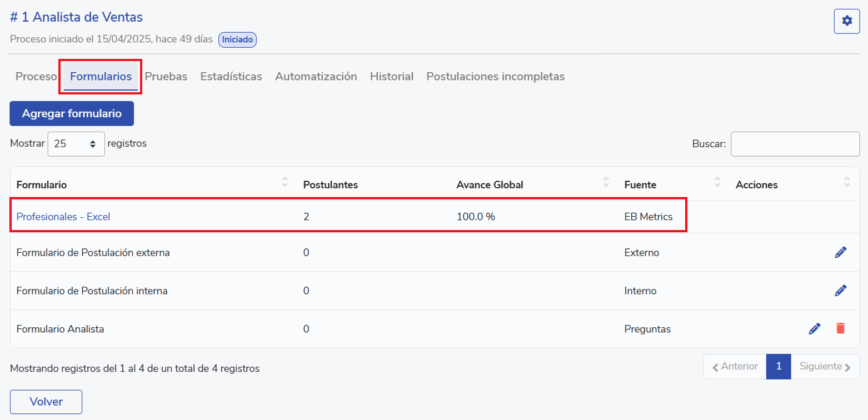The width and height of the screenshot is (868, 420).
Task: Click pencil icon for Formulario Analista
Action: 814,329
